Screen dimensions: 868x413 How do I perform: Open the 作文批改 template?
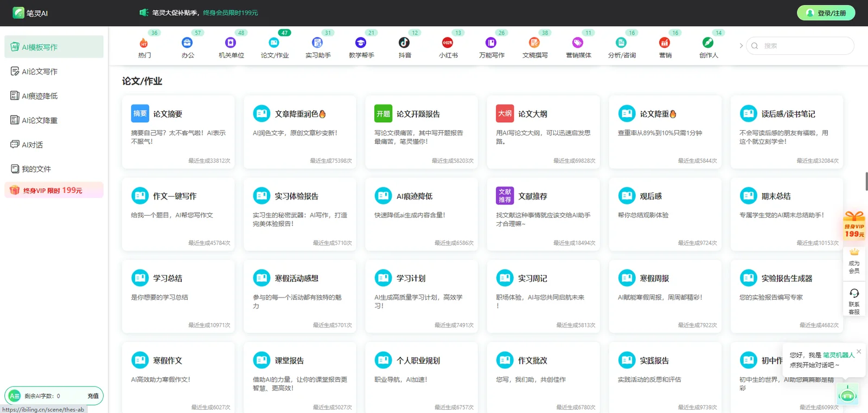(x=544, y=378)
